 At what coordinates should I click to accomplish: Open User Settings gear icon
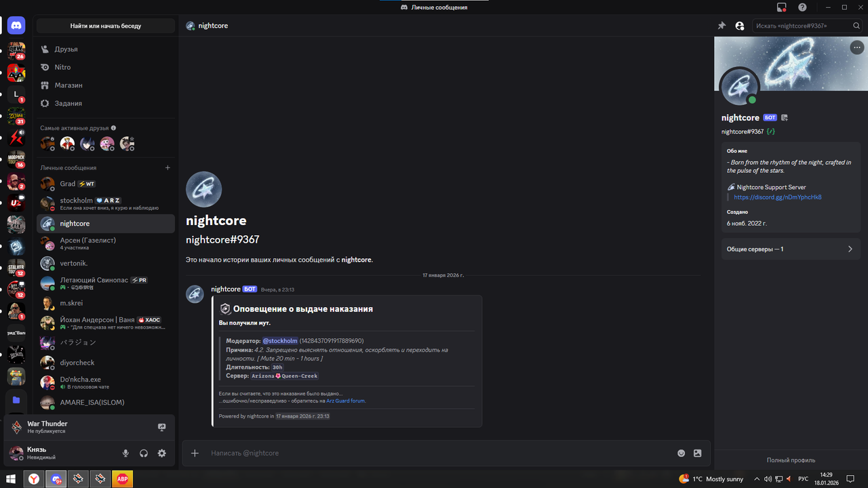point(161,453)
